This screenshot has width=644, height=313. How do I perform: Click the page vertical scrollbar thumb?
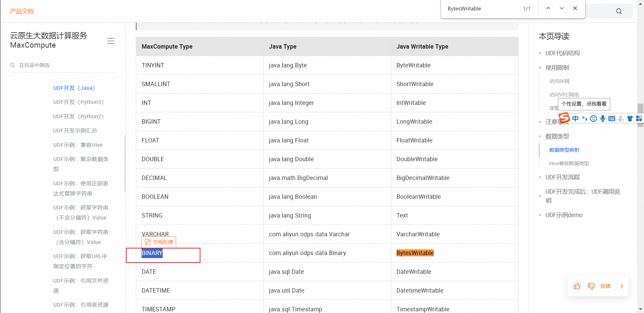coord(640,115)
